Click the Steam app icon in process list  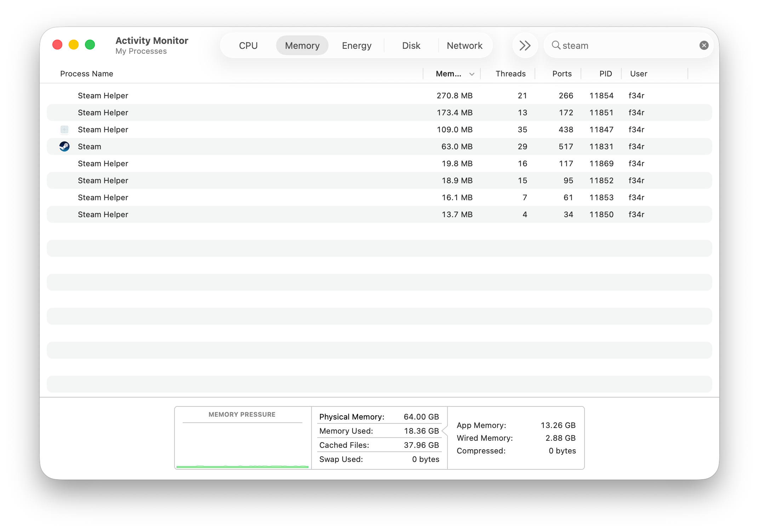[x=64, y=146]
